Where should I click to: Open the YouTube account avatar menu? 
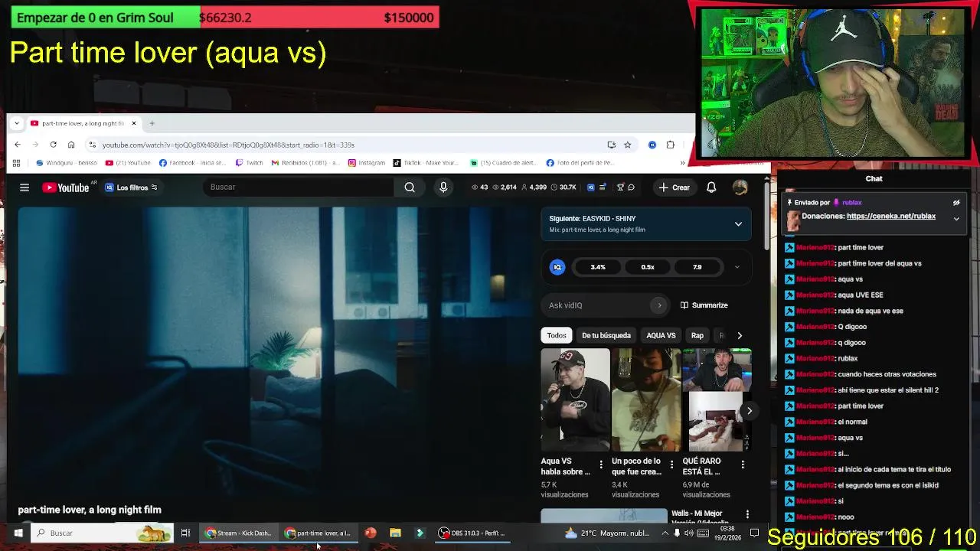(x=740, y=187)
